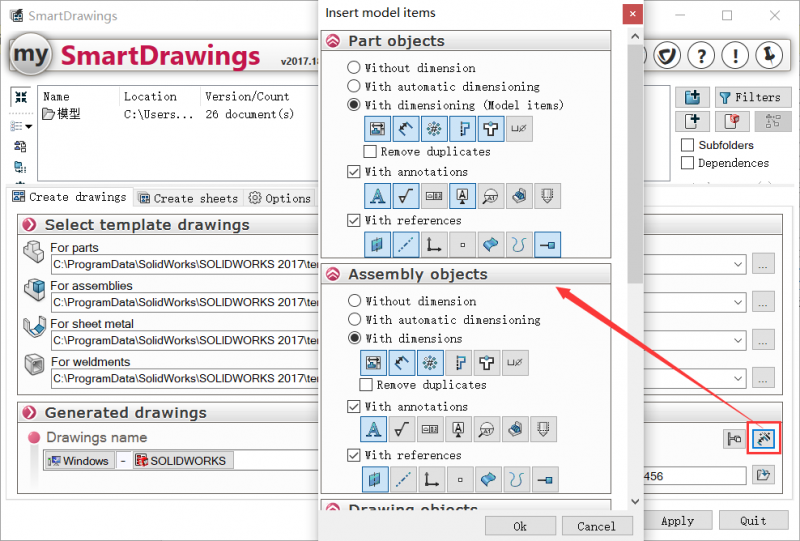Toggle surface finish icon in Part objects
Viewport: 800px width, 541px height.
pos(406,196)
